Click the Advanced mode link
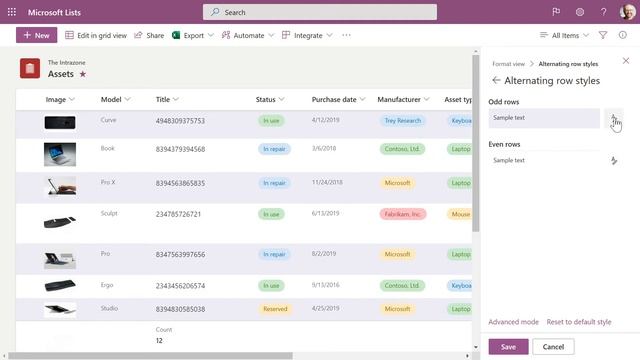Screen dimensions: 640x360 [513, 322]
